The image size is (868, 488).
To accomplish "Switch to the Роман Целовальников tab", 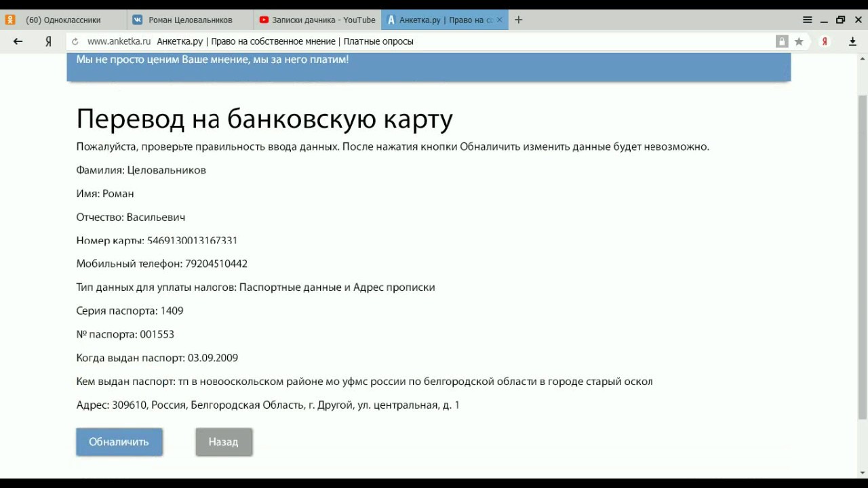I will pos(190,20).
